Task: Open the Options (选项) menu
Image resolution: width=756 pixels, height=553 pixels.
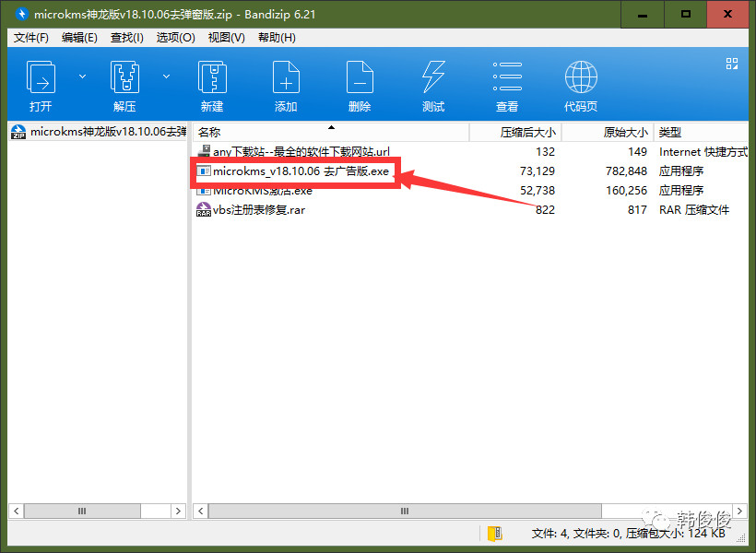Action: 175,38
